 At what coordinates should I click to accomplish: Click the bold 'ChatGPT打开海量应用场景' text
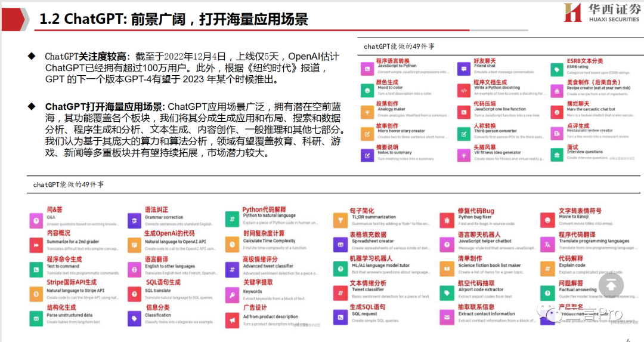pyautogui.click(x=105, y=107)
